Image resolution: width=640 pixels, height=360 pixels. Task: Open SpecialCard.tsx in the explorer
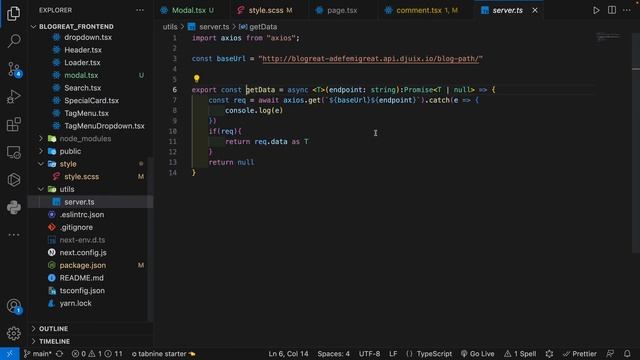coord(91,100)
